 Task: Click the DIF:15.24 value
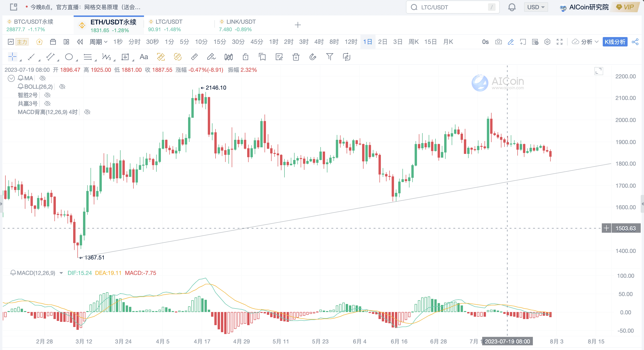[80, 273]
